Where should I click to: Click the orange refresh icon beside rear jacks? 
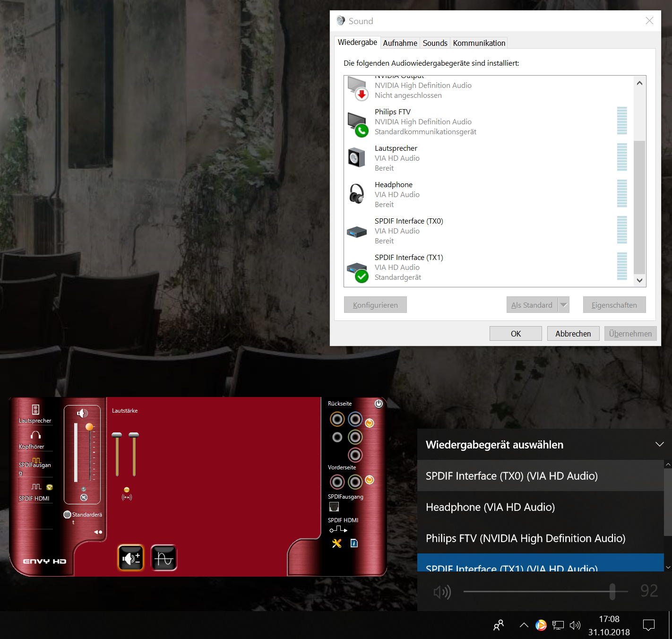(370, 423)
